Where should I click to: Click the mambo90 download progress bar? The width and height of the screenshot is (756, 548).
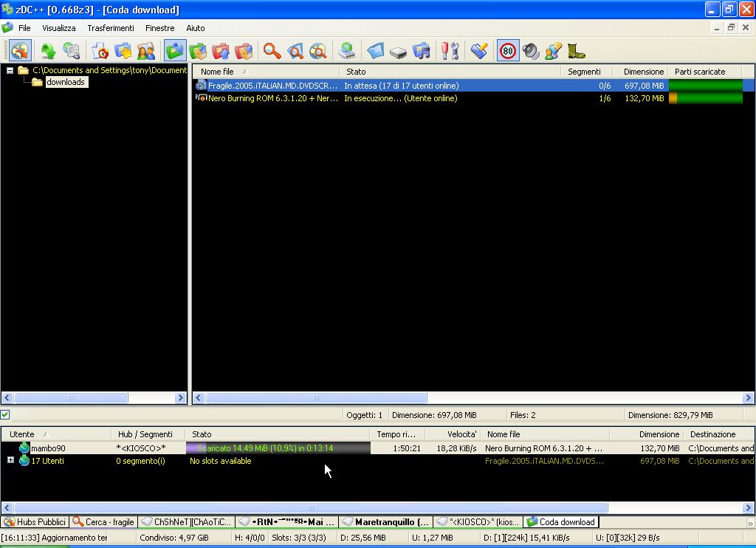(x=278, y=448)
